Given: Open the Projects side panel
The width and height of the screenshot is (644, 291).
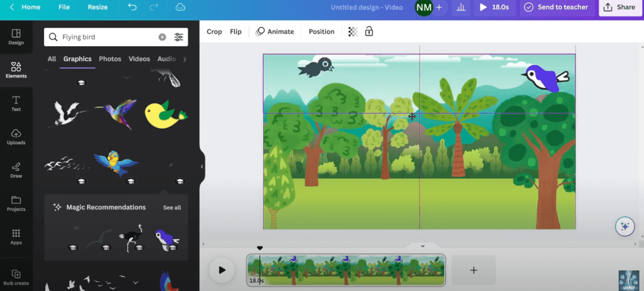Looking at the screenshot, I should pyautogui.click(x=16, y=204).
